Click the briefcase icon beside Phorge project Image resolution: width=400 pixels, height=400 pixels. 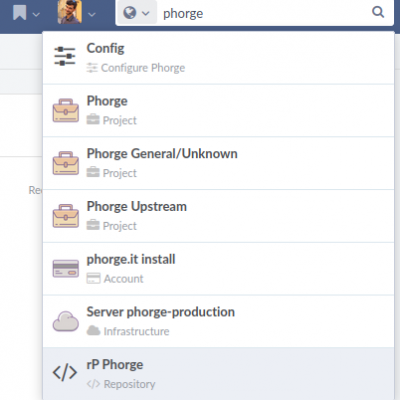pyautogui.click(x=66, y=110)
